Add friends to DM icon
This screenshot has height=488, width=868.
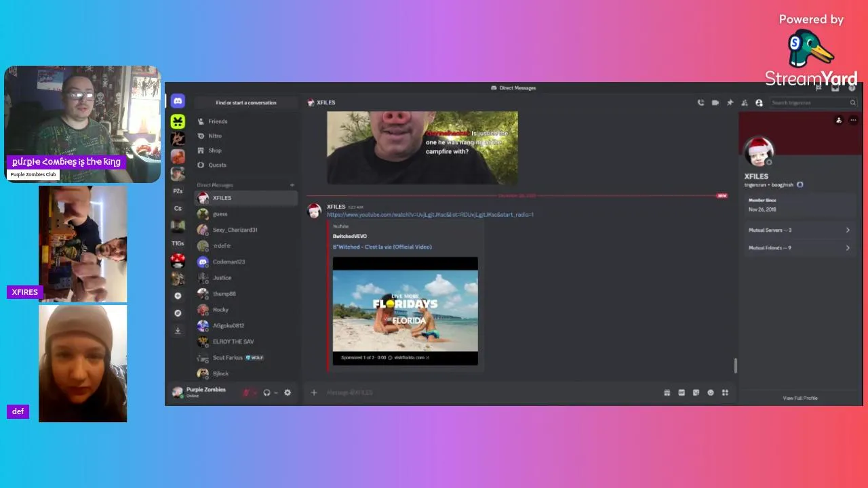click(x=744, y=103)
